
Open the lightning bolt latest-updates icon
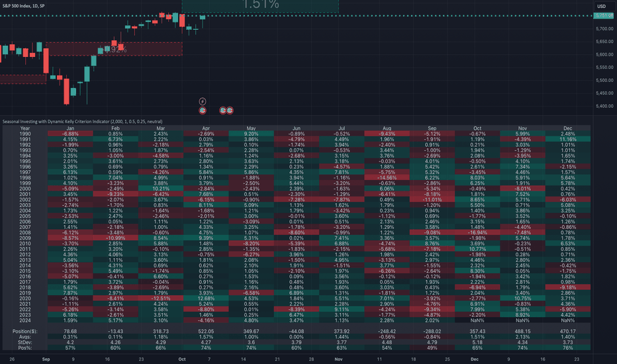(203, 101)
